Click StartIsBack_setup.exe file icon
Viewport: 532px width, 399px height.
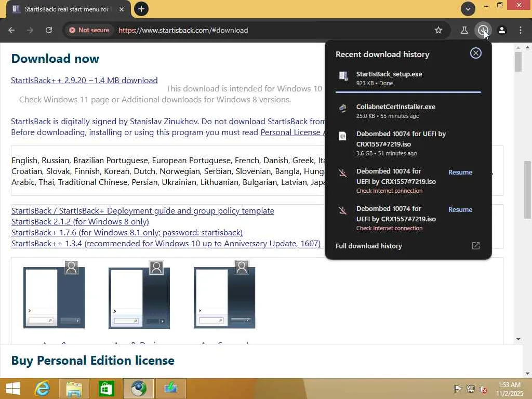click(343, 76)
